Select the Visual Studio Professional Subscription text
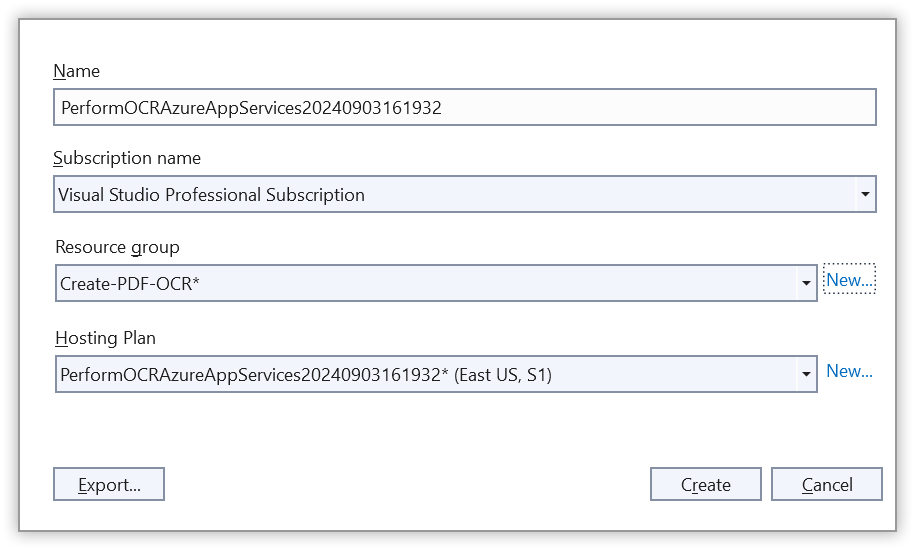 211,195
